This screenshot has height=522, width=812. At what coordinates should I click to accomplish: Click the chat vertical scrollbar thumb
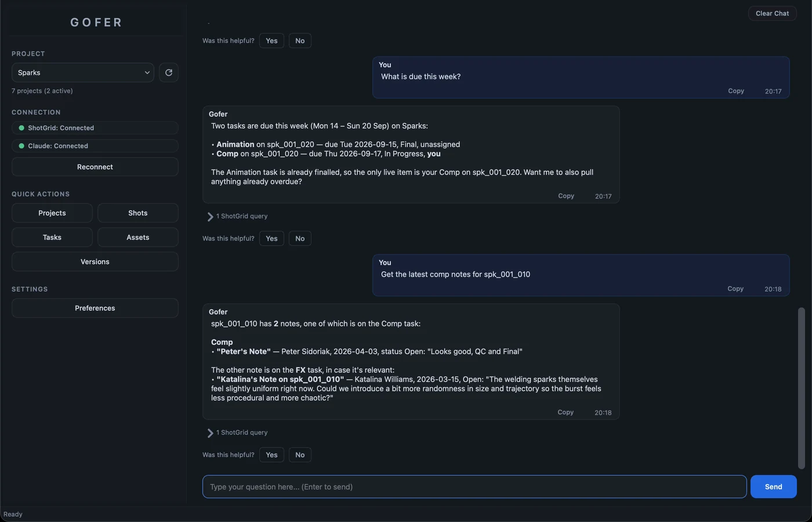(802, 388)
